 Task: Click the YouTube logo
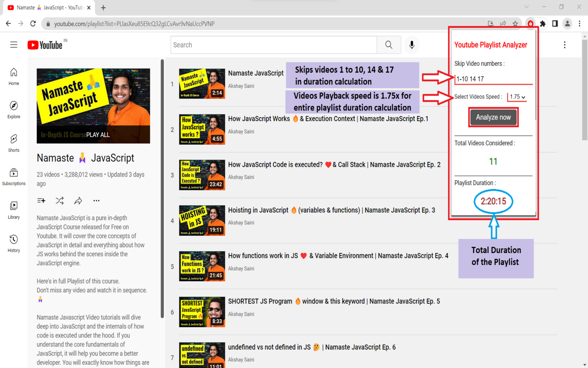[x=45, y=45]
